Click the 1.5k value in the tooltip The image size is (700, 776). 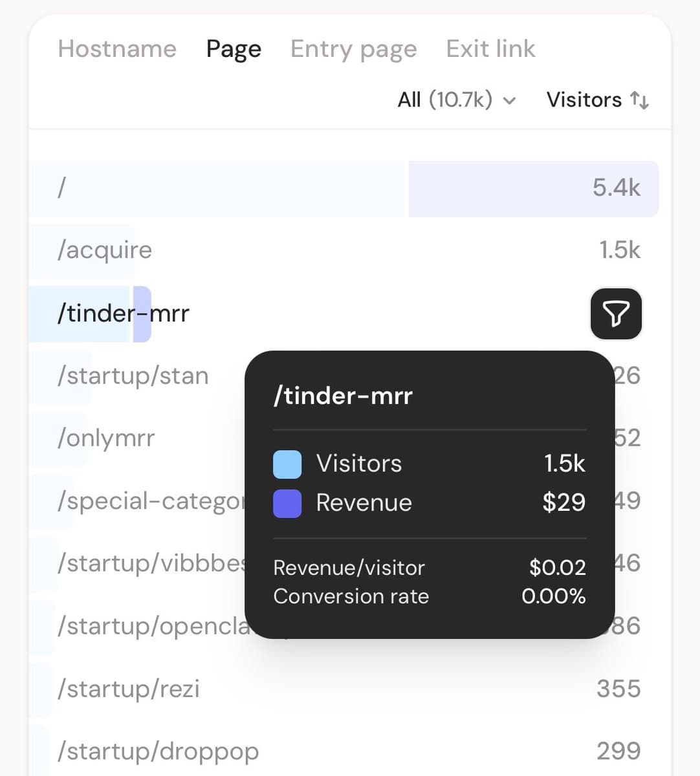pos(565,464)
